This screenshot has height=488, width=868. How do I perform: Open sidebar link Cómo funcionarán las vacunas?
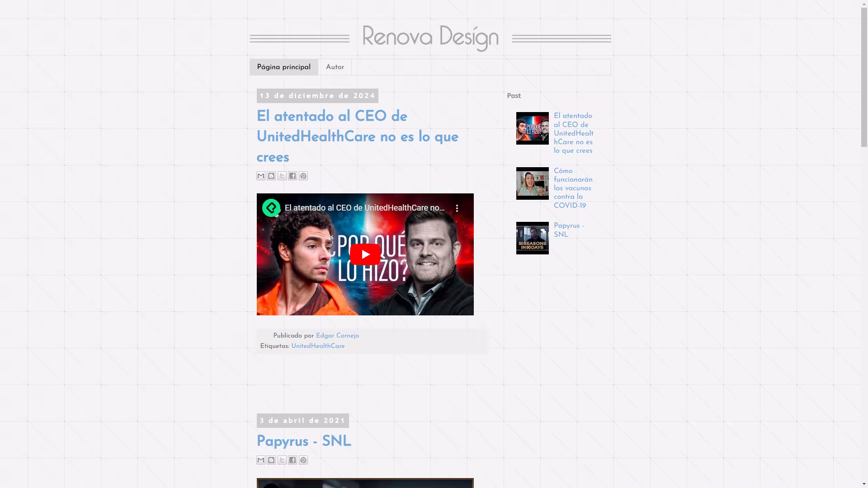(x=573, y=188)
